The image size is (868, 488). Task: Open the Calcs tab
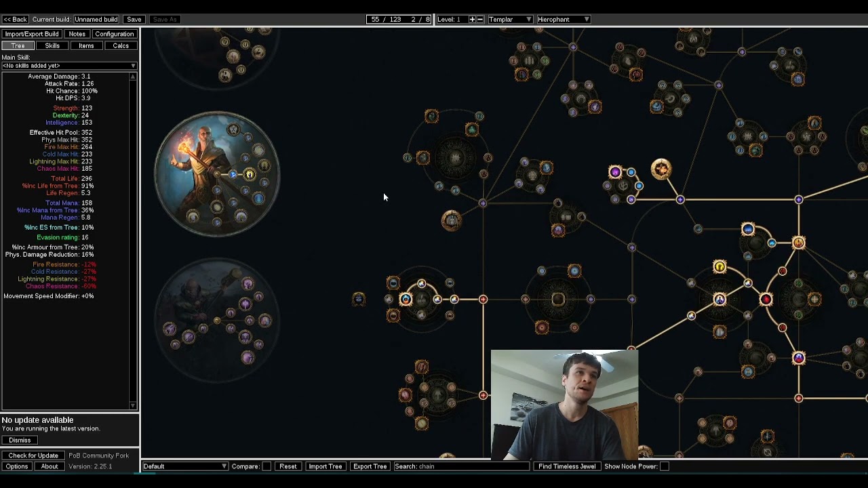pyautogui.click(x=121, y=45)
